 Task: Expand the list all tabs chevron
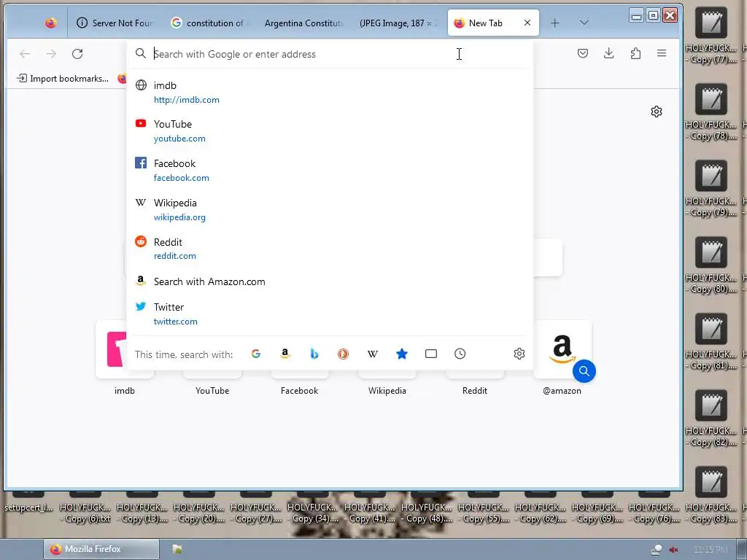click(x=584, y=23)
